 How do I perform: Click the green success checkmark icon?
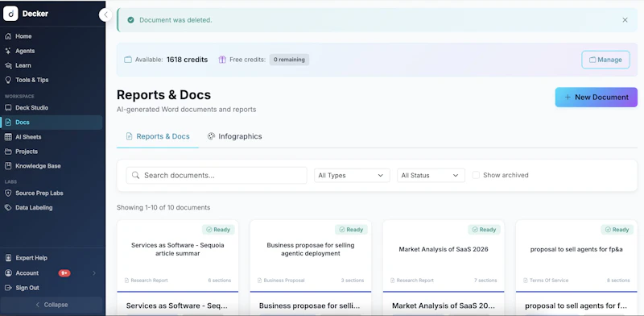(x=130, y=19)
